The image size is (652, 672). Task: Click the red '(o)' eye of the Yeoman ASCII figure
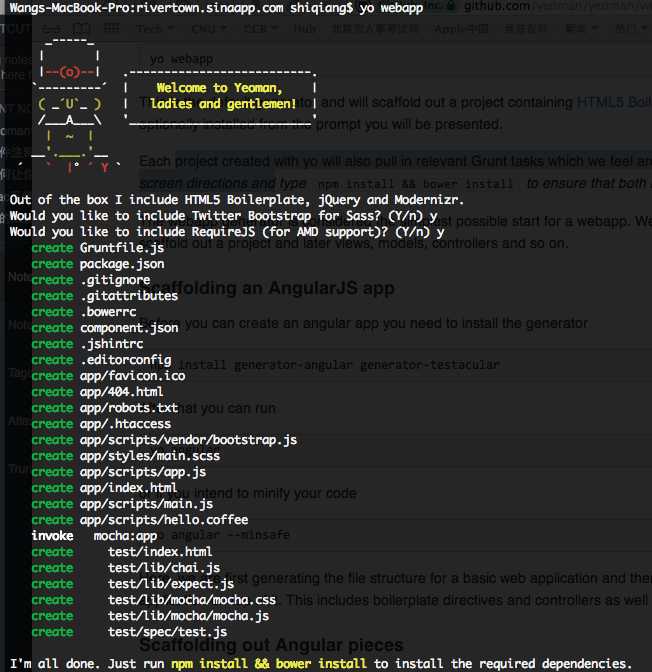point(69,72)
